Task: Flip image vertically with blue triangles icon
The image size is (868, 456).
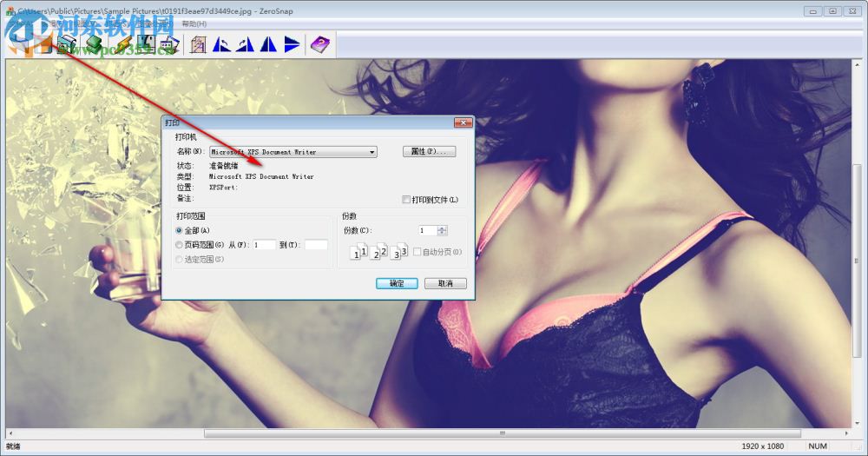Action: click(x=292, y=44)
